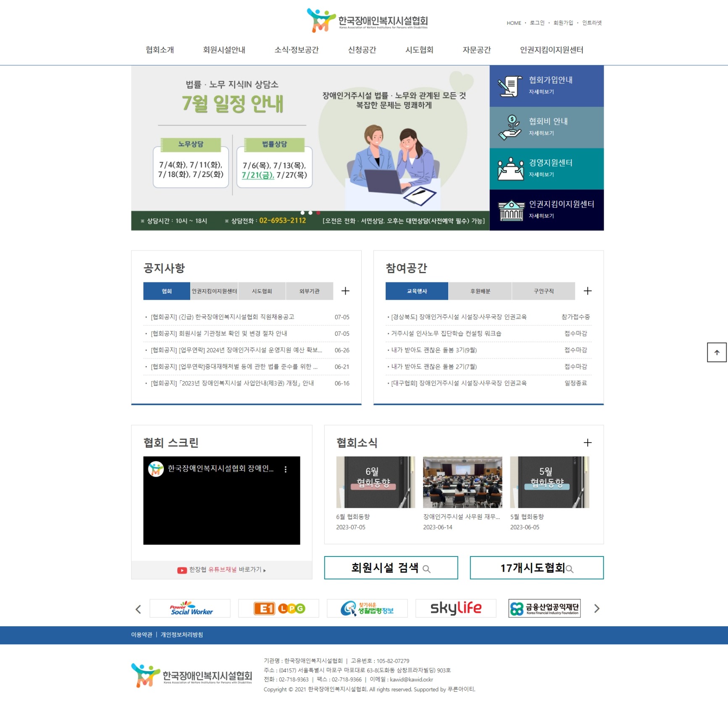This screenshot has width=728, height=709.
Task: Select the first banner slide dot
Action: [x=302, y=213]
